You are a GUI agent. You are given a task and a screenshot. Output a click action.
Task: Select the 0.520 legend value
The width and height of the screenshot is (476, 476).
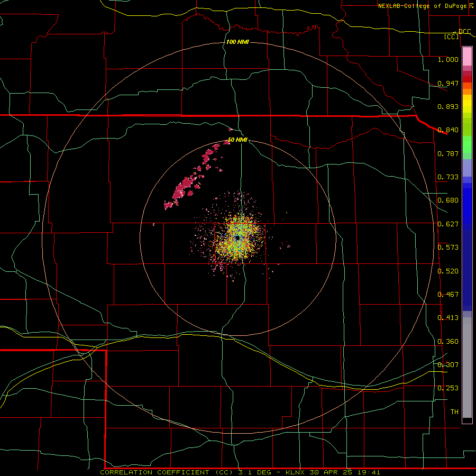pyautogui.click(x=448, y=271)
